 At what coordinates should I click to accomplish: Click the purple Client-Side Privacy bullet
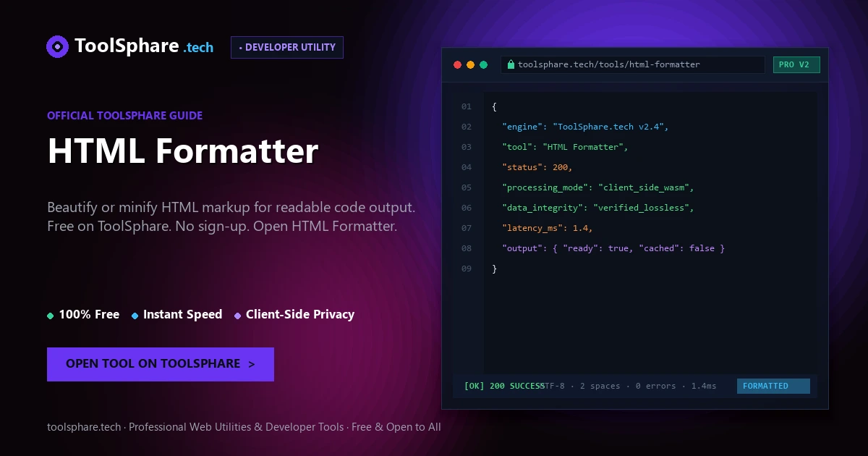237,316
